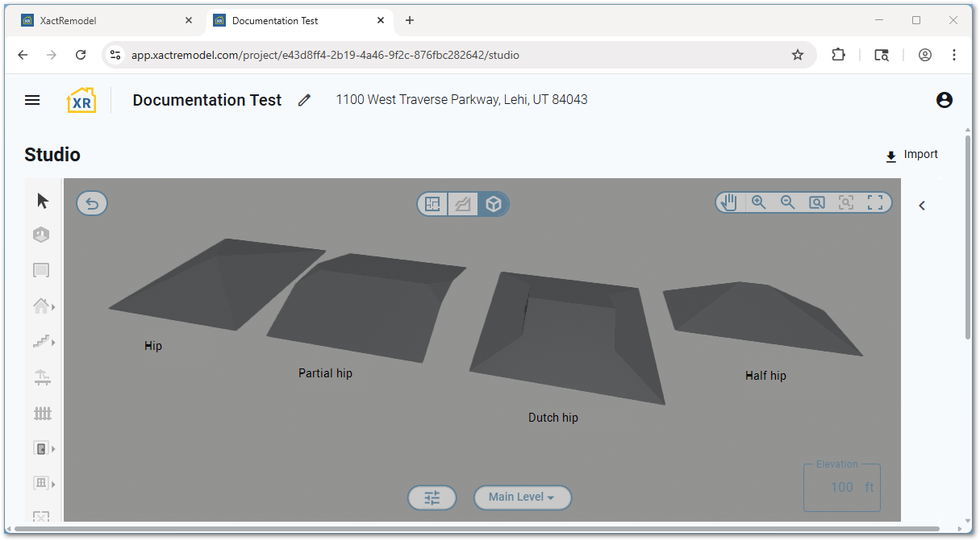Select the arrow pointer tool
The image size is (980, 541).
click(43, 201)
